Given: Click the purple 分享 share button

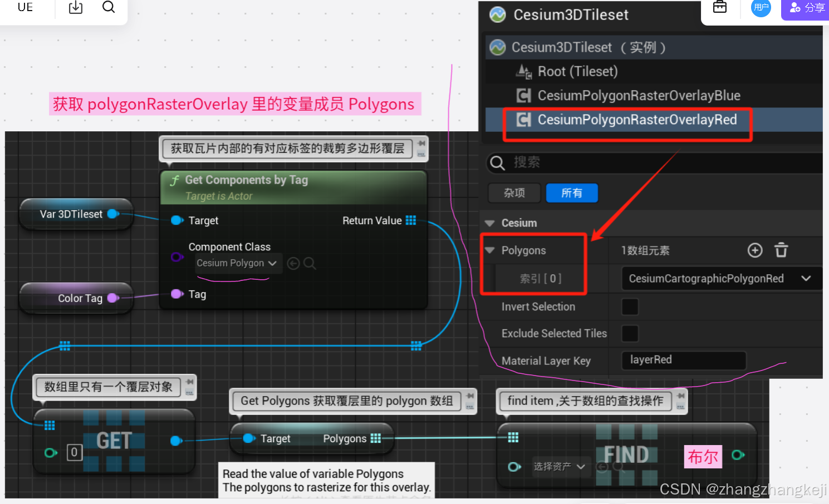Looking at the screenshot, I should coord(805,7).
